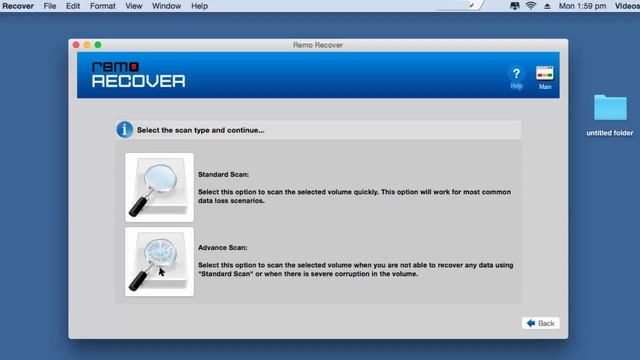640x360 pixels.
Task: Select the untitled folder on desktop
Action: (x=610, y=108)
